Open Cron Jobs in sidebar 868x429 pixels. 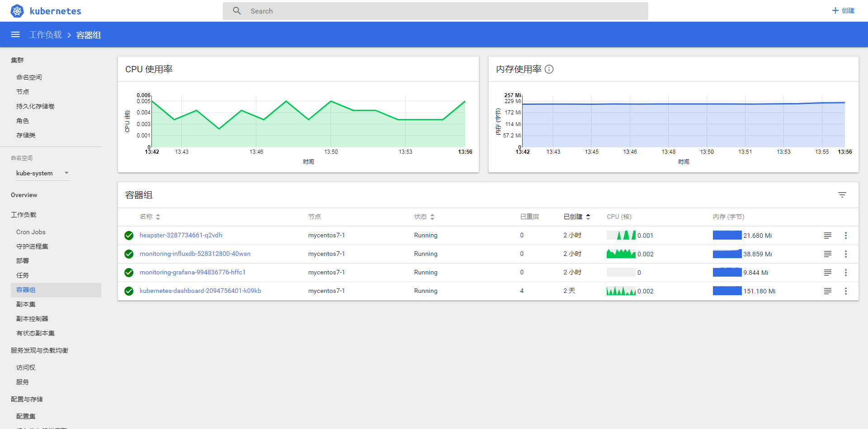pos(31,232)
